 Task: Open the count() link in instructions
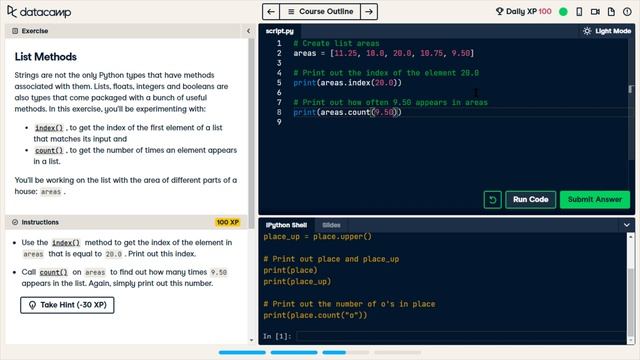(x=53, y=272)
